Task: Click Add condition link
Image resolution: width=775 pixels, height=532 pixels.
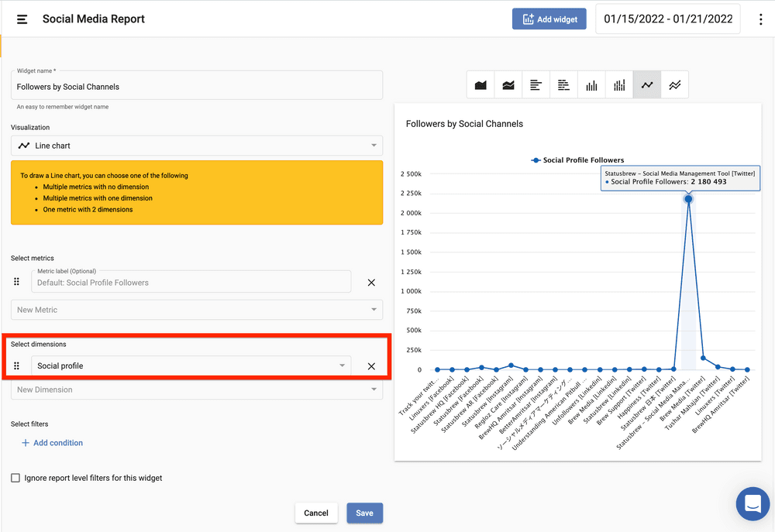Action: click(x=52, y=443)
